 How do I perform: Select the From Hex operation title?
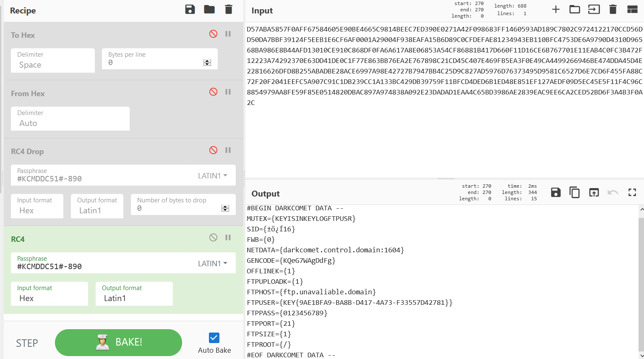click(28, 94)
